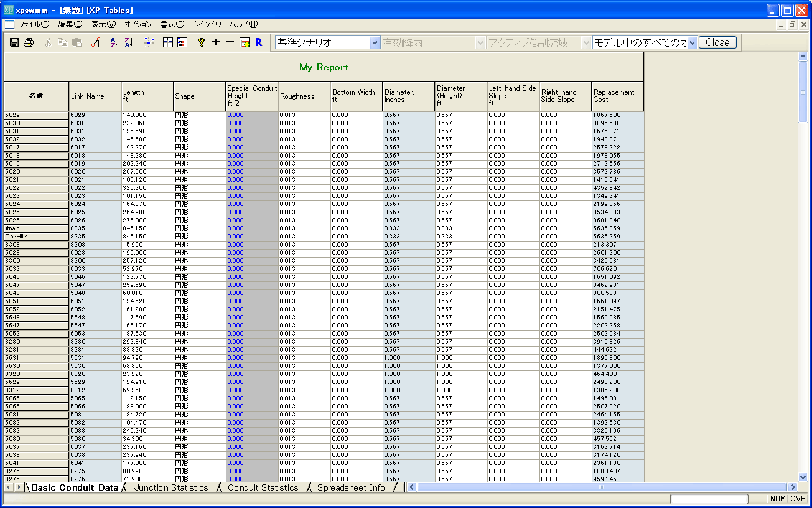812x508 pixels.
Task: Select the OakHills row header
Action: tap(36, 237)
